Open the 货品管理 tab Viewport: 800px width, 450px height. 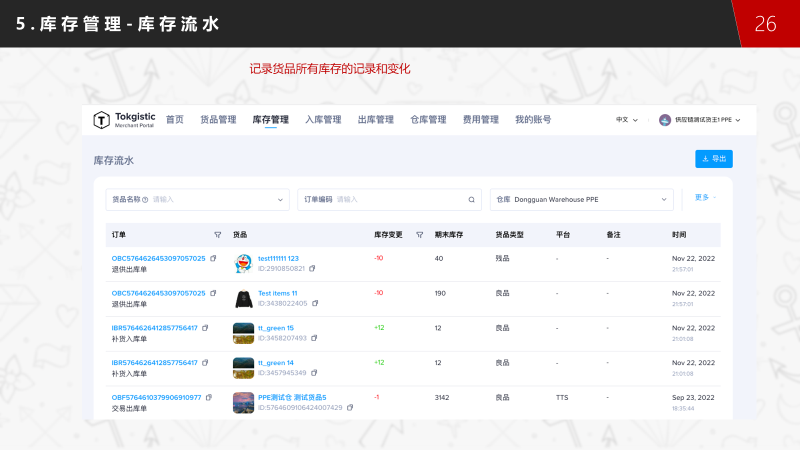[218, 119]
